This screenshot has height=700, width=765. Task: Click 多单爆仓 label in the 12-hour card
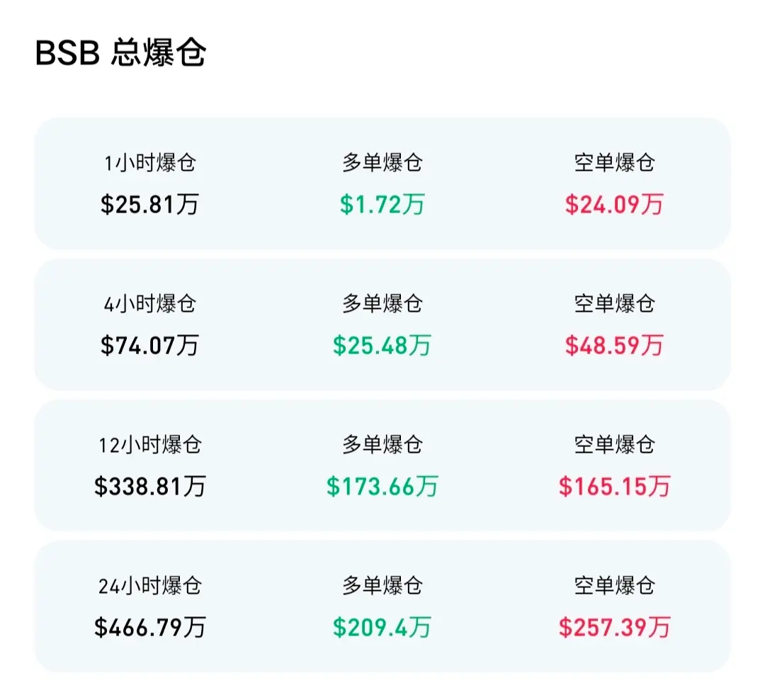click(382, 445)
